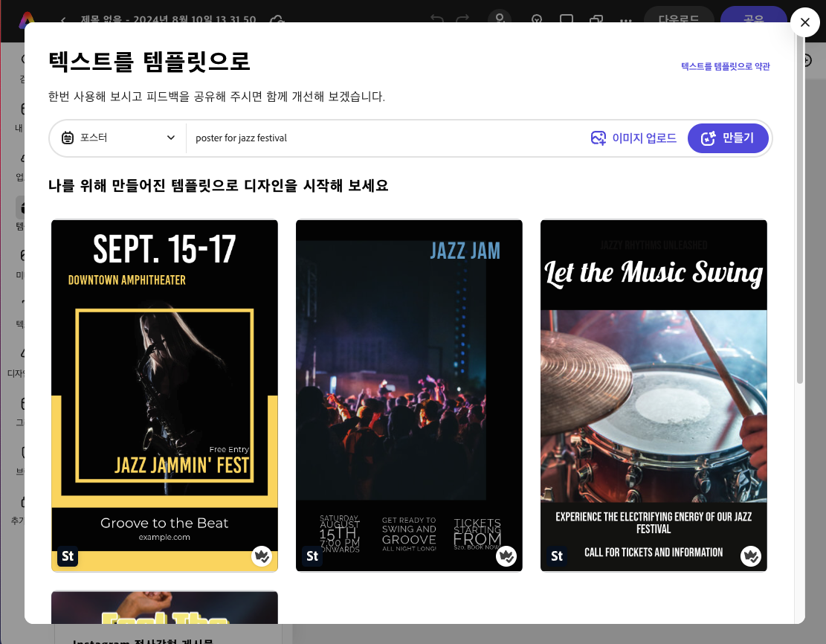Select the Let the Music Swing template

click(654, 396)
